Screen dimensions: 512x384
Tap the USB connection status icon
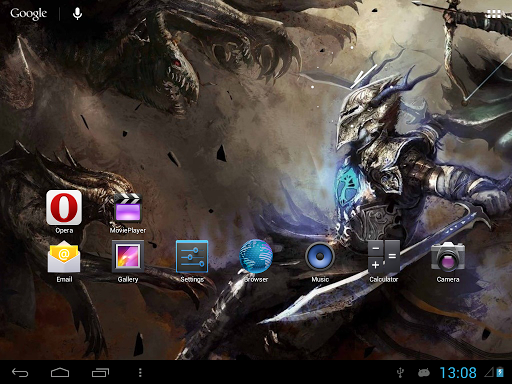pos(401,373)
